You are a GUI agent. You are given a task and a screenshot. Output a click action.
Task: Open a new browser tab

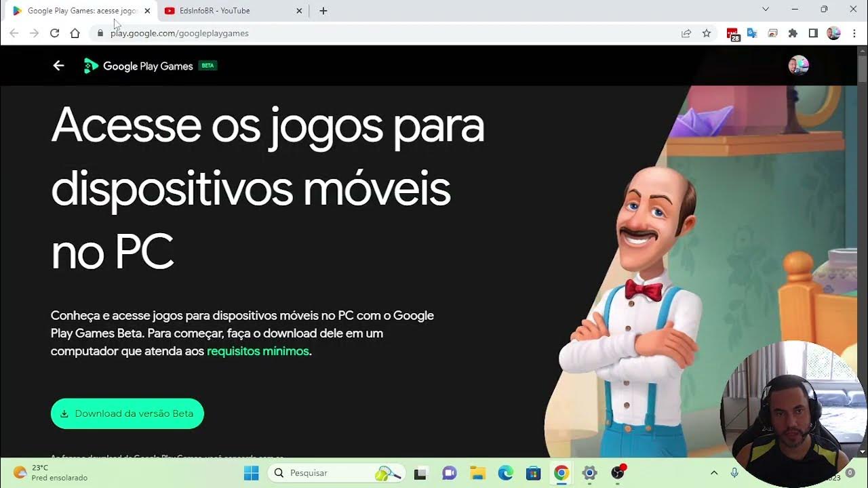(x=323, y=11)
